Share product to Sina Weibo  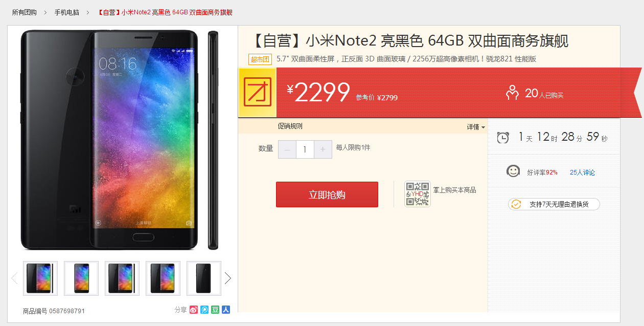[194, 310]
